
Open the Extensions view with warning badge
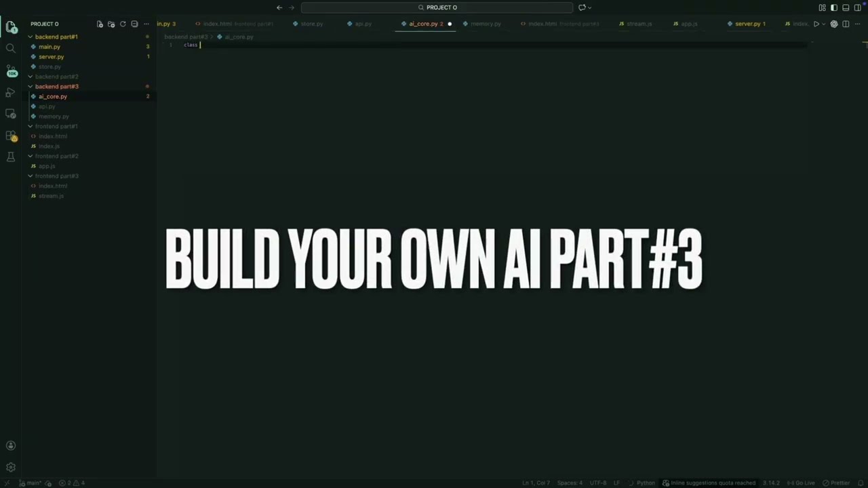11,136
